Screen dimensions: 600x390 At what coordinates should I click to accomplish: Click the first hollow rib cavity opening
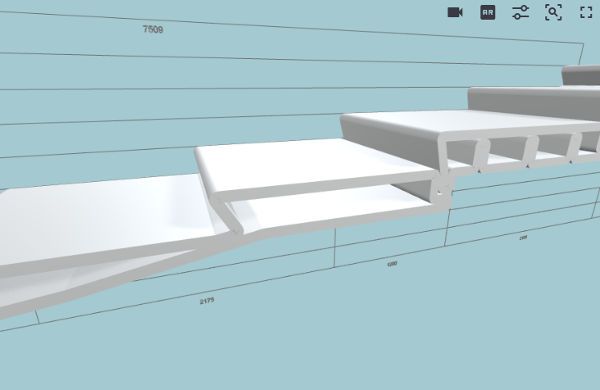pyautogui.click(x=462, y=153)
